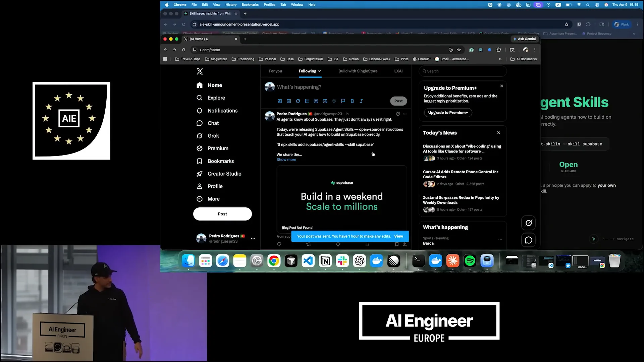Click Upgrade to Premium+ button

coord(448,113)
